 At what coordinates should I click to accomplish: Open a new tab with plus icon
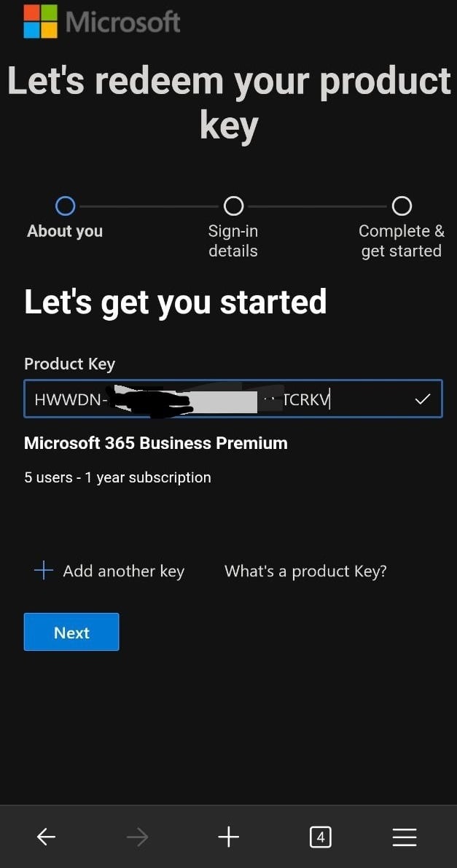click(x=228, y=837)
